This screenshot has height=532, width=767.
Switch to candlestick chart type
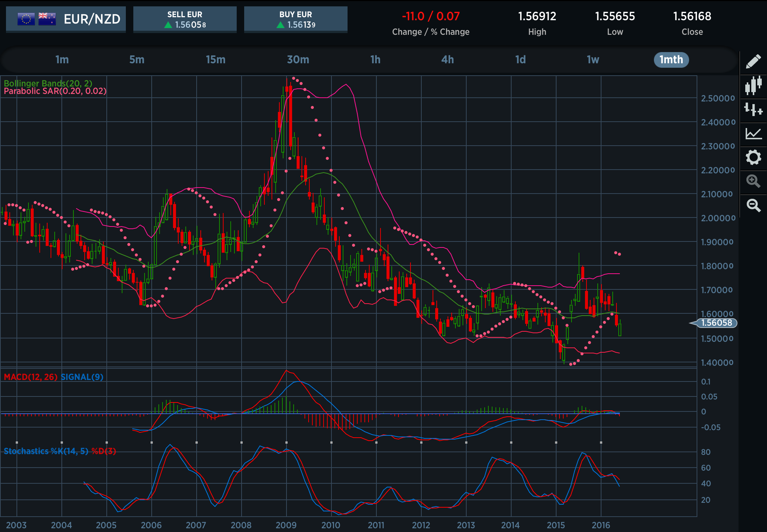point(753,85)
